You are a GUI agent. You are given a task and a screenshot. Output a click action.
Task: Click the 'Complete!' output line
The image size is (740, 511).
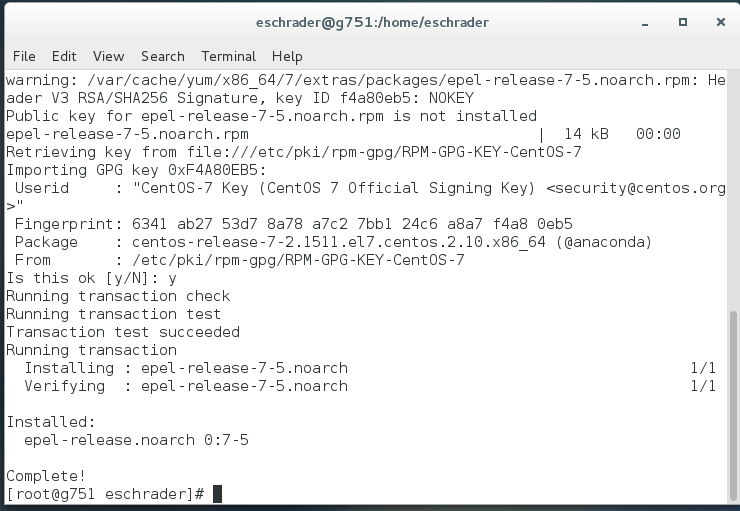tap(46, 476)
